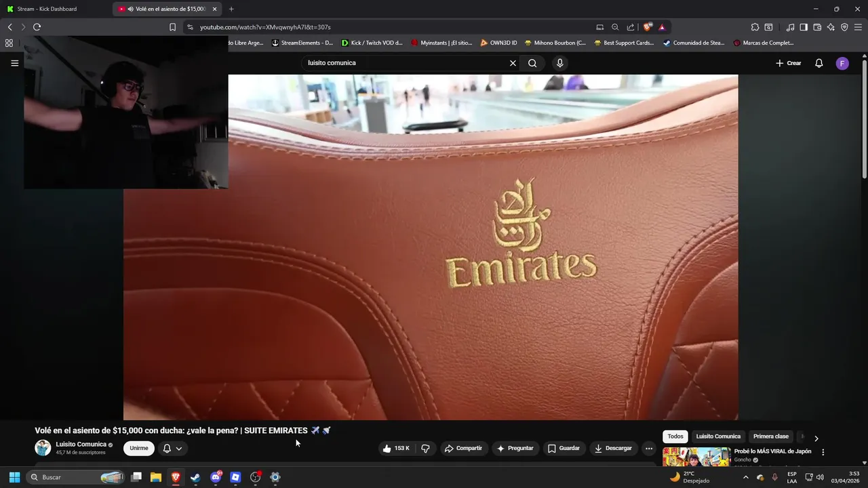Close the Volé en el asiento YouTube tab
This screenshot has width=868, height=488.
[x=214, y=9]
